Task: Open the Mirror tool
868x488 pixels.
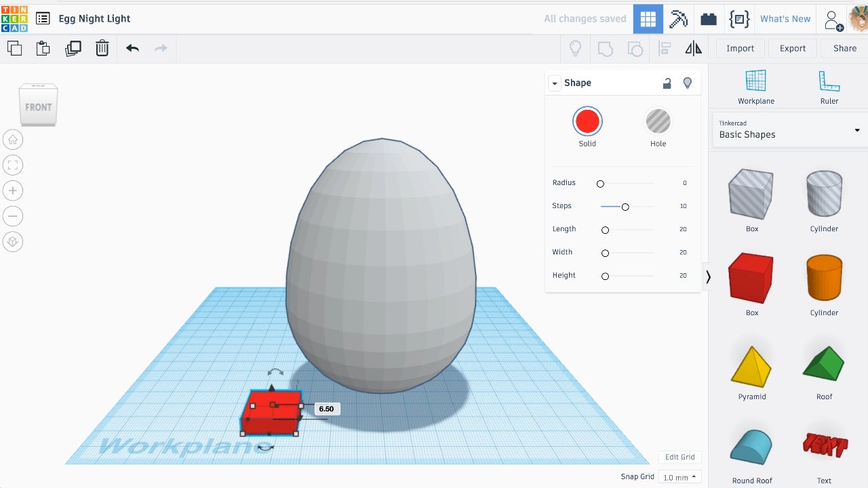Action: [x=693, y=48]
